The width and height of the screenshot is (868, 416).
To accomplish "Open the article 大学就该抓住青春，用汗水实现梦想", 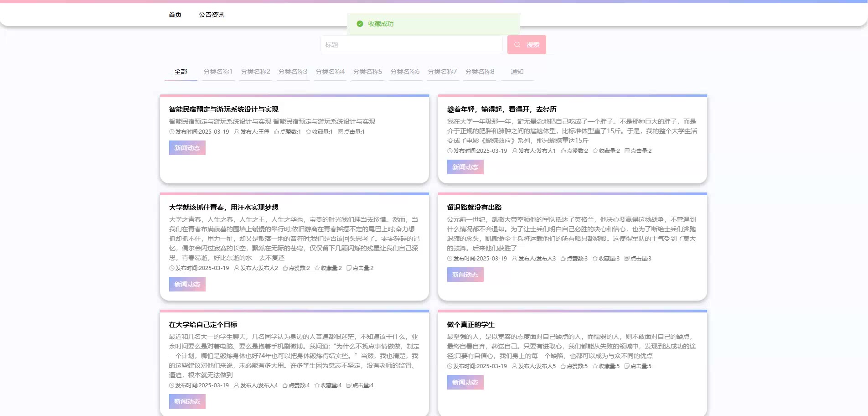I will click(224, 208).
